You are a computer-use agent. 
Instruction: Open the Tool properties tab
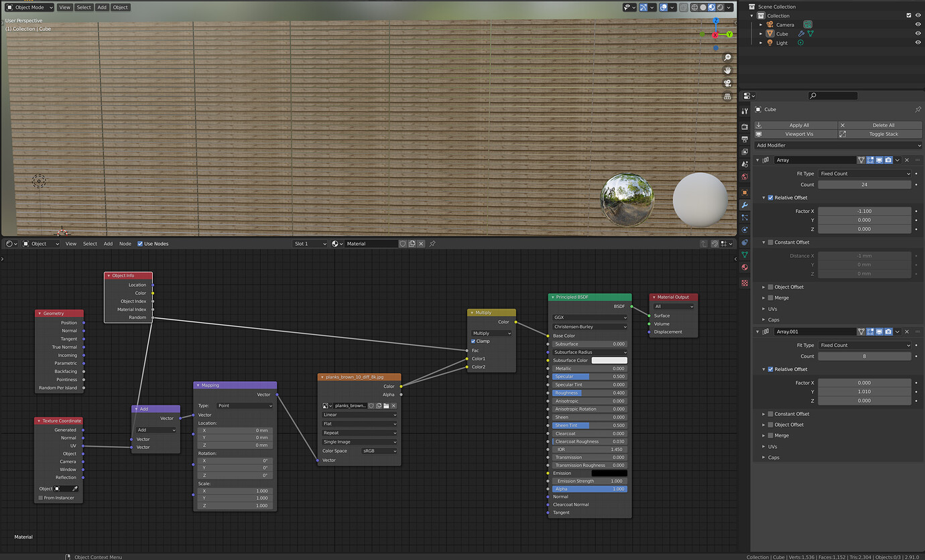coord(745,111)
